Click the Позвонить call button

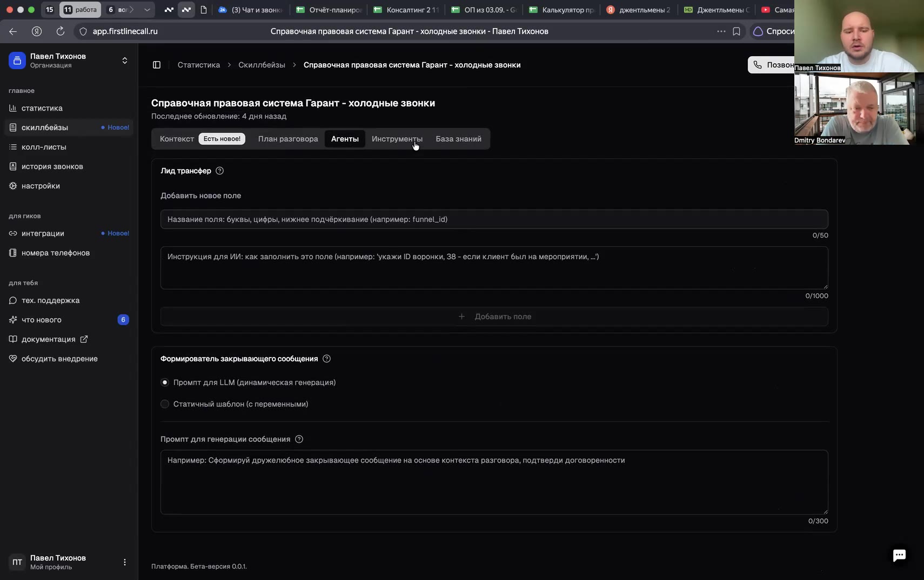[772, 65]
